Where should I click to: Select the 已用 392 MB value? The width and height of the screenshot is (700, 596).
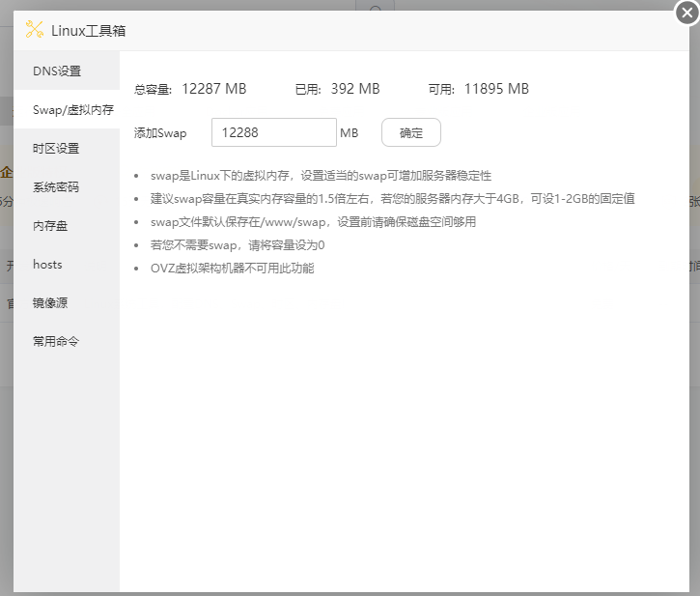click(x=355, y=89)
